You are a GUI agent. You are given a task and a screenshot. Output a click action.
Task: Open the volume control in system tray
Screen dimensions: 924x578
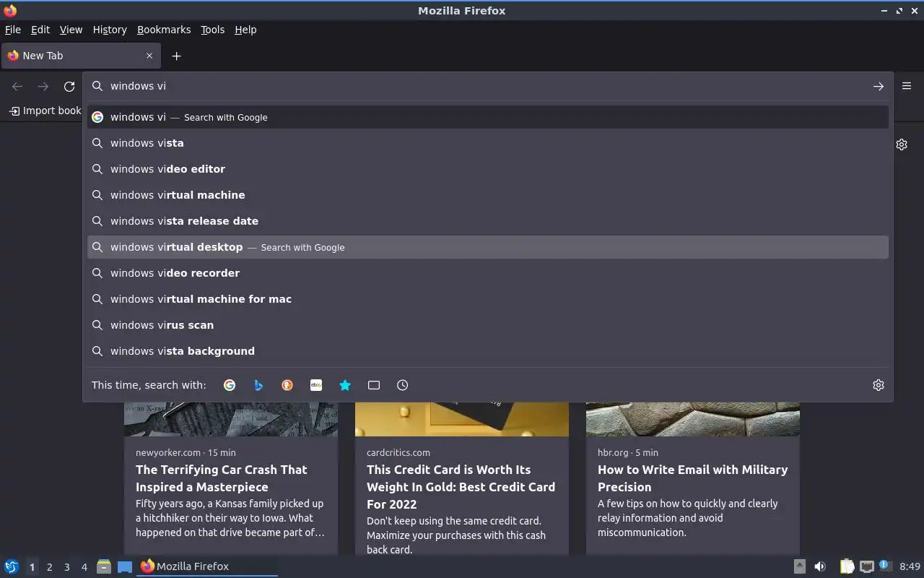[820, 566]
